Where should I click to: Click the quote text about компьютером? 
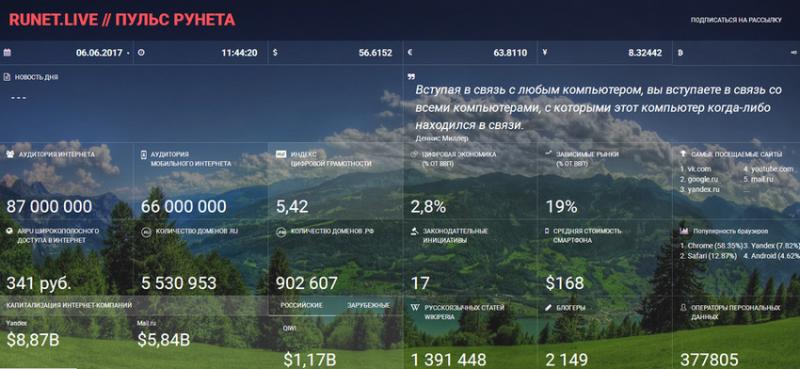point(598,108)
